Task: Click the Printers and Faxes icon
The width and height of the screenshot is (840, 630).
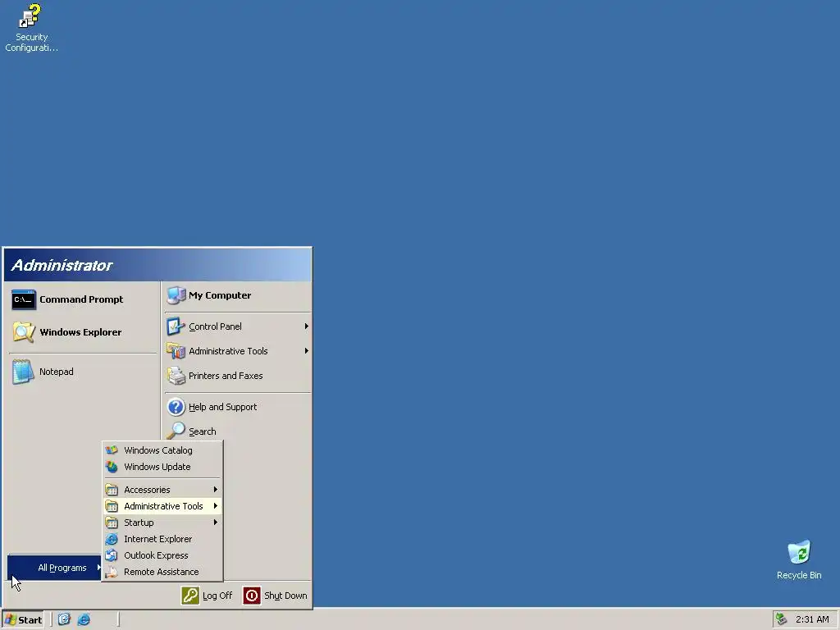Action: point(176,376)
